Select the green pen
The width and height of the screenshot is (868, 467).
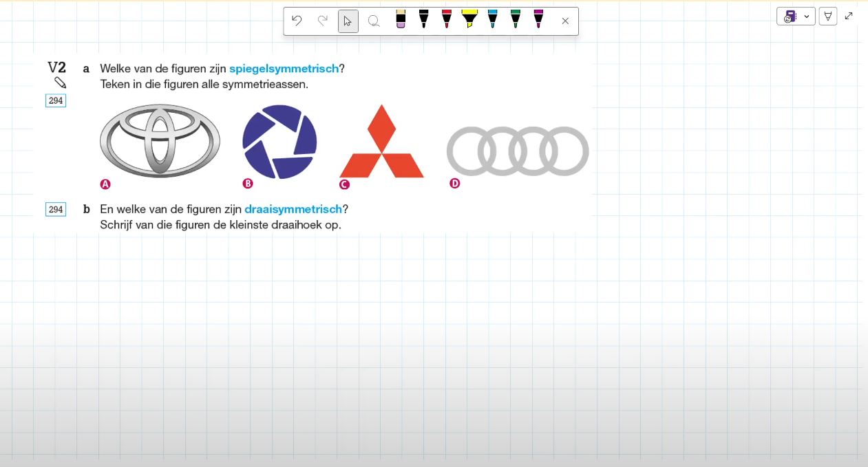click(516, 19)
